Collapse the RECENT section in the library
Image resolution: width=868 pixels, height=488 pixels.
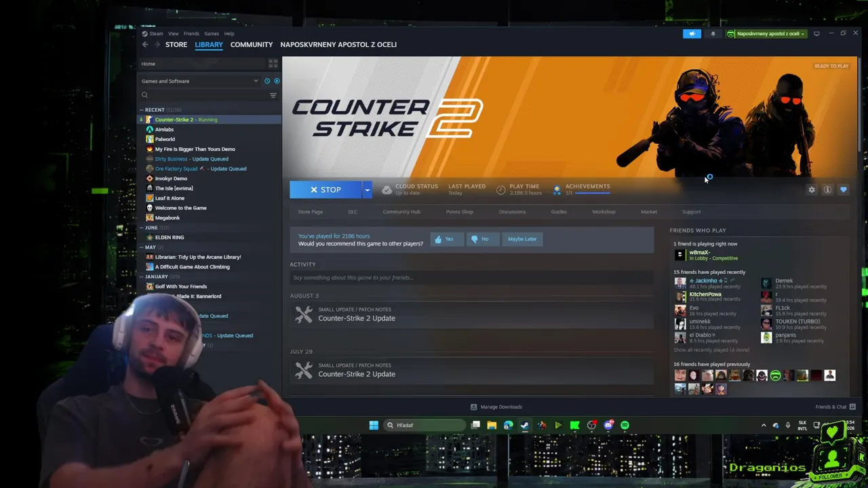point(141,110)
